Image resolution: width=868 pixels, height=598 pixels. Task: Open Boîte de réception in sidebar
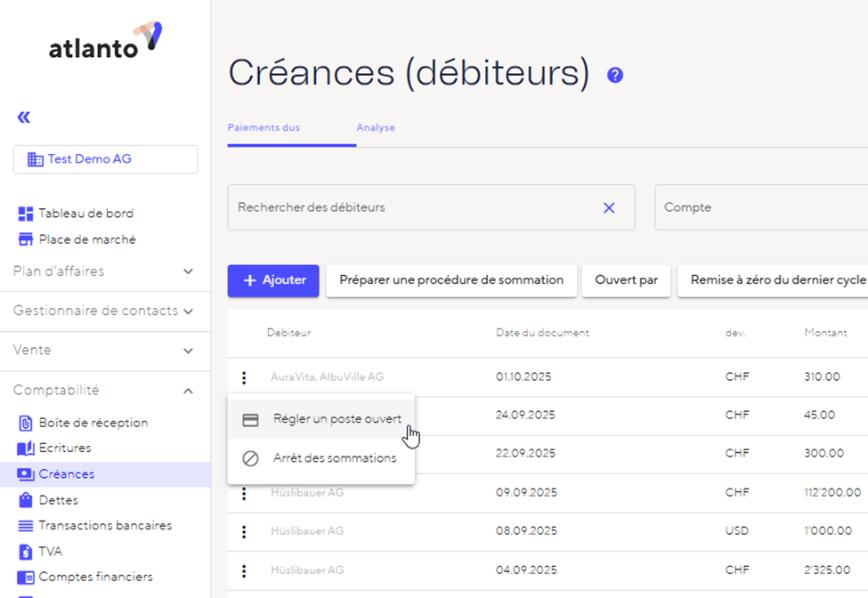93,423
